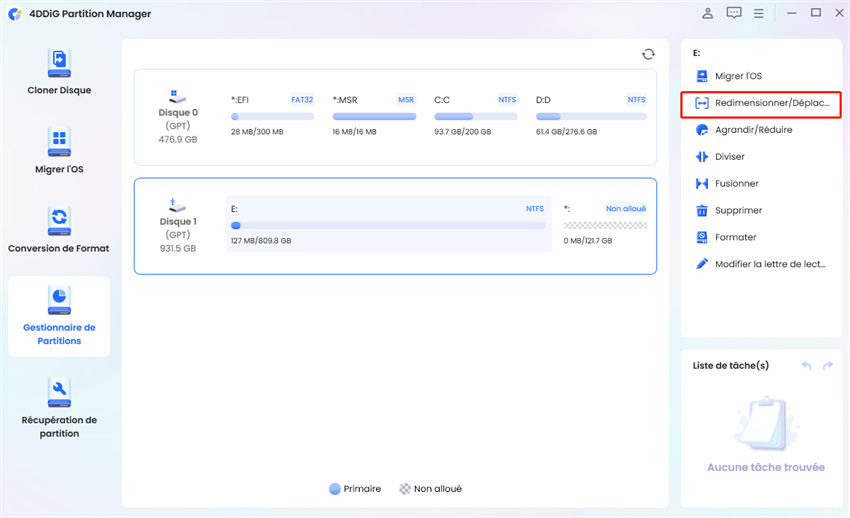Click Migrer l'OS icon in E: panel
Image resolution: width=850 pixels, height=518 pixels.
pos(702,76)
